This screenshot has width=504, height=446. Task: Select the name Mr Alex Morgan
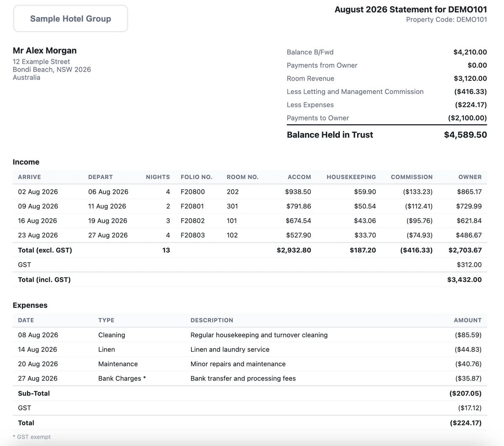pos(45,50)
